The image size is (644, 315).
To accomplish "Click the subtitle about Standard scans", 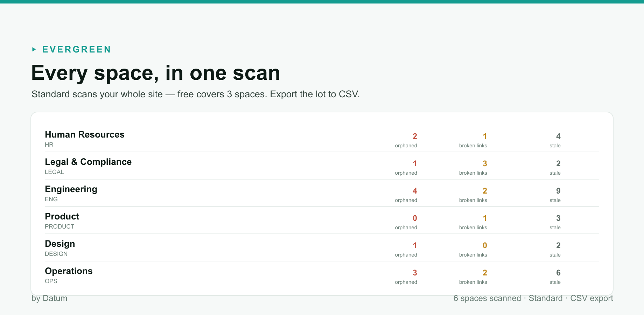I will (196, 94).
